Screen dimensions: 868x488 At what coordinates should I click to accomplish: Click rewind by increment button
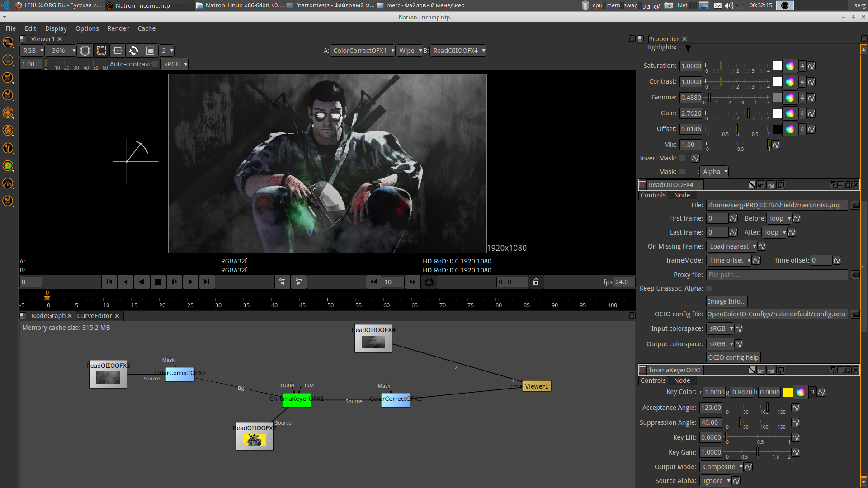[373, 282]
